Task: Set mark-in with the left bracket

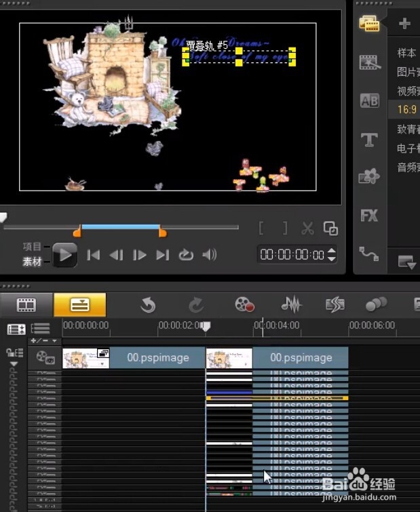Action: click(261, 228)
